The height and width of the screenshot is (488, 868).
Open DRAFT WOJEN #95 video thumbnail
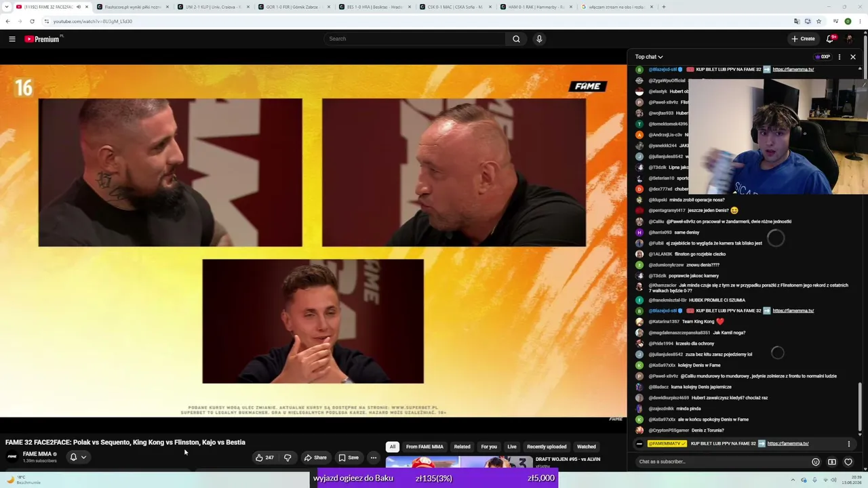[458, 462]
